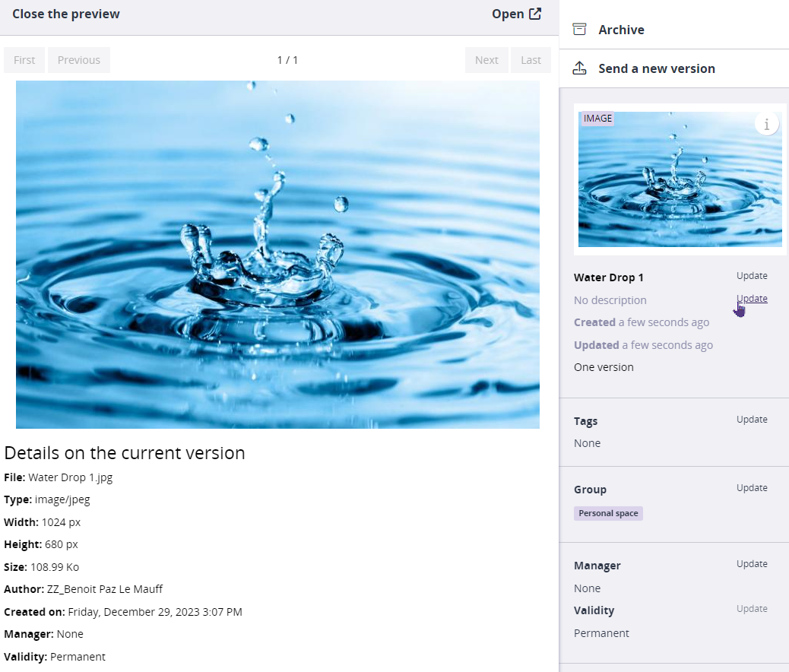
Task: Update the No description field
Action: 752,299
